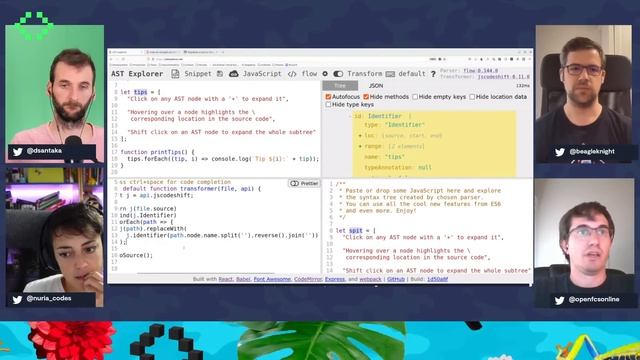Open the flow parser version link
This screenshot has height=360, width=640.
pyautogui.click(x=480, y=71)
